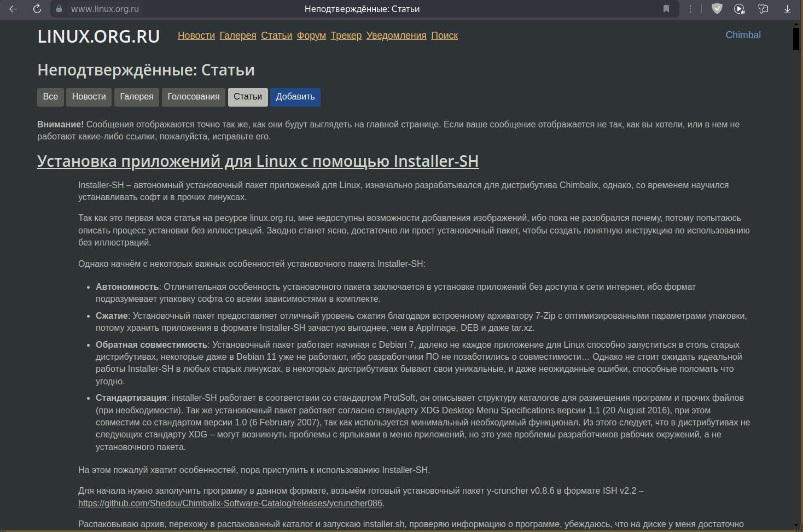Click the scrollbar down arrow

796,525
